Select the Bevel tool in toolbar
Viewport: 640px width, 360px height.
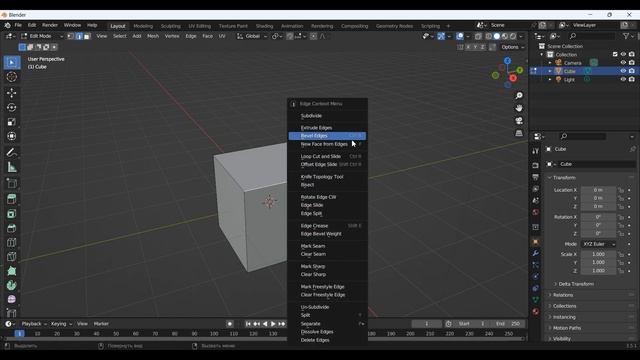(11, 228)
